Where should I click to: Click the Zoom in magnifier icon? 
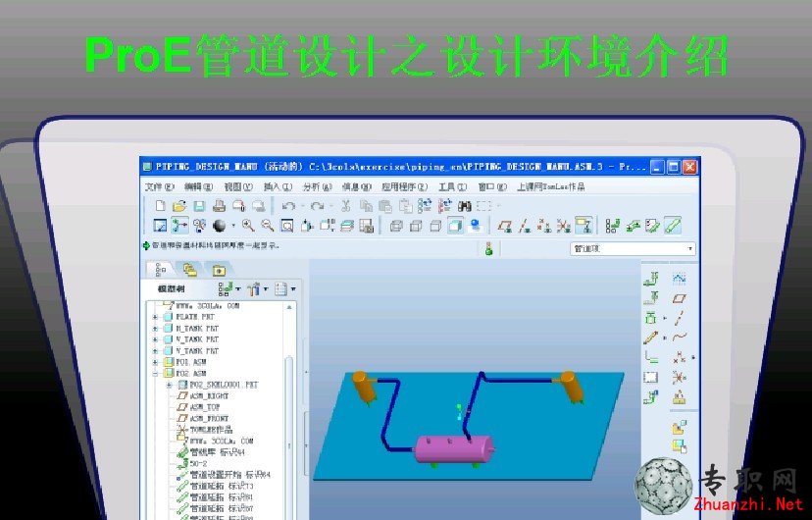[248, 226]
